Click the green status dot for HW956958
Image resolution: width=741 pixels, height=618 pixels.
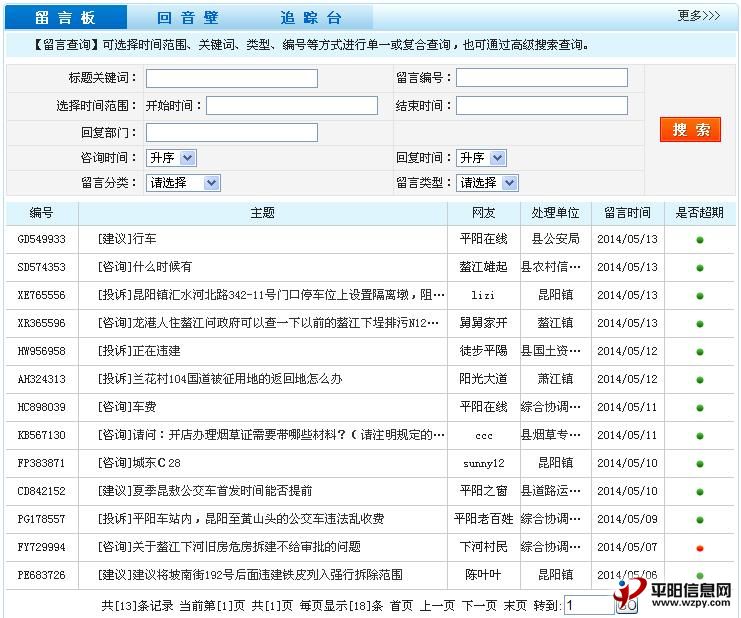(700, 352)
